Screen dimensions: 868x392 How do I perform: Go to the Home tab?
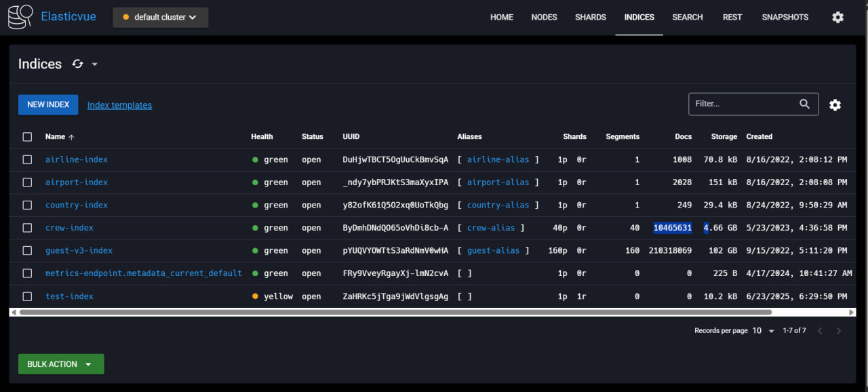(x=502, y=17)
